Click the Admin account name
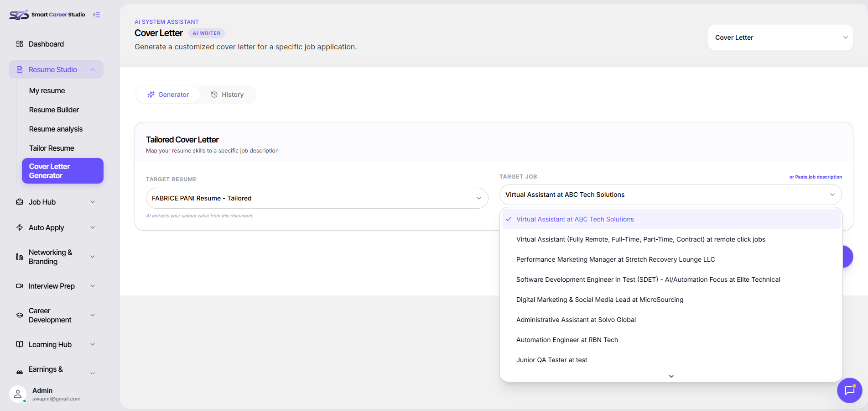Image resolution: width=868 pixels, height=411 pixels. pyautogui.click(x=42, y=390)
